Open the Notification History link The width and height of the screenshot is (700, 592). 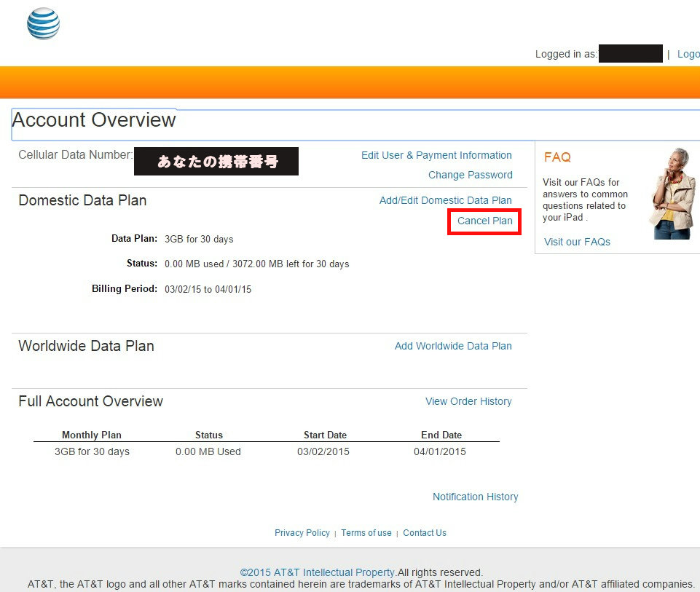[x=475, y=497]
